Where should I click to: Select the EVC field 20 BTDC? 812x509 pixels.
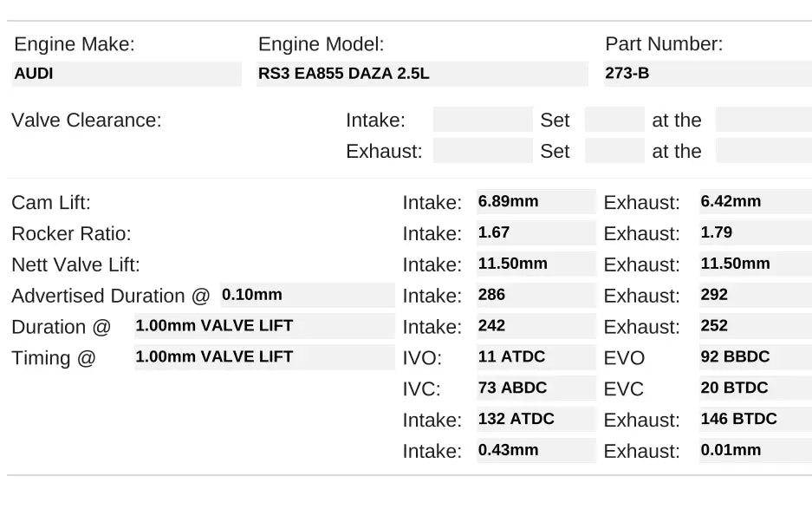[x=755, y=388]
